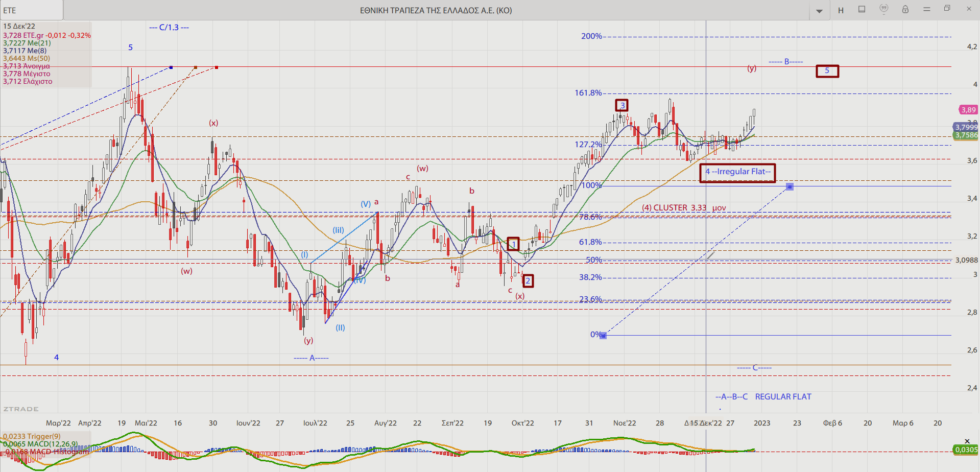
Task: Select the boxed wave '3' label
Action: click(622, 105)
